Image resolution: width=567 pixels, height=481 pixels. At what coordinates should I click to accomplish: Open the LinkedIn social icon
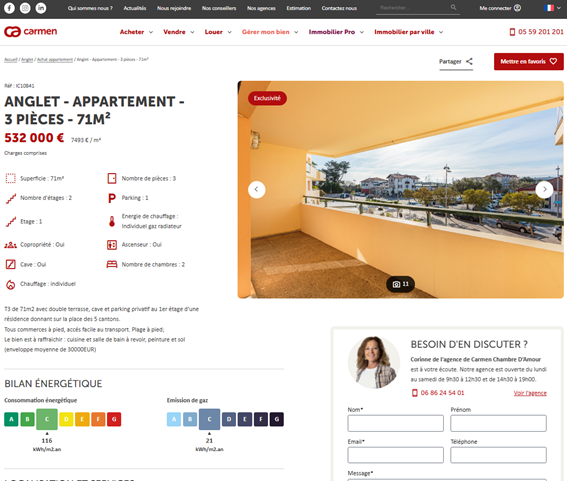pos(41,8)
